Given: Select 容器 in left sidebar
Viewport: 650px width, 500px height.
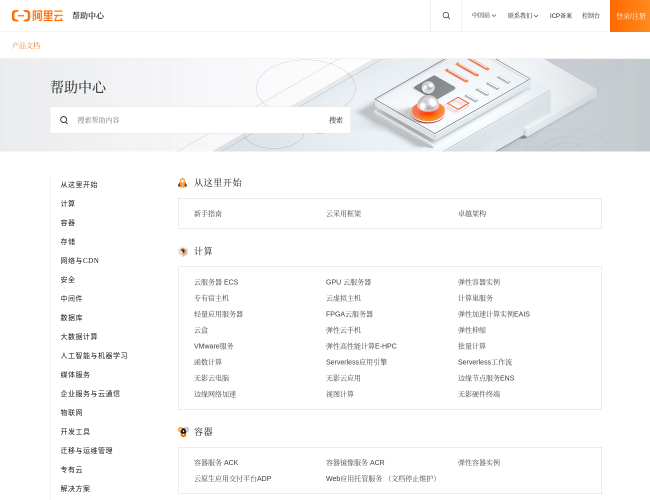Looking at the screenshot, I should point(68,223).
